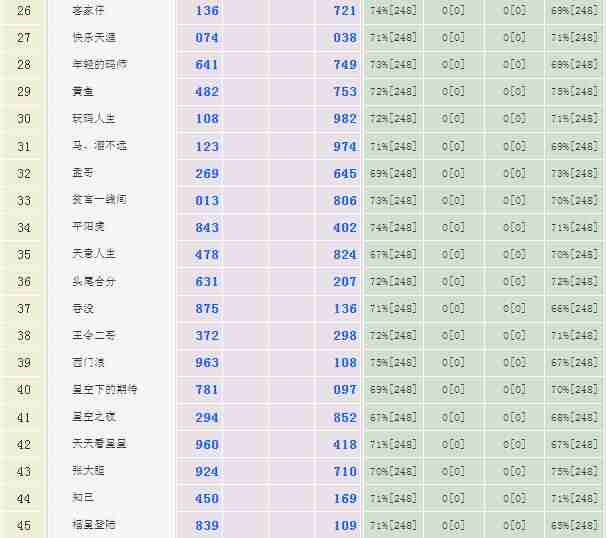Click the blue number 839

coord(207,525)
